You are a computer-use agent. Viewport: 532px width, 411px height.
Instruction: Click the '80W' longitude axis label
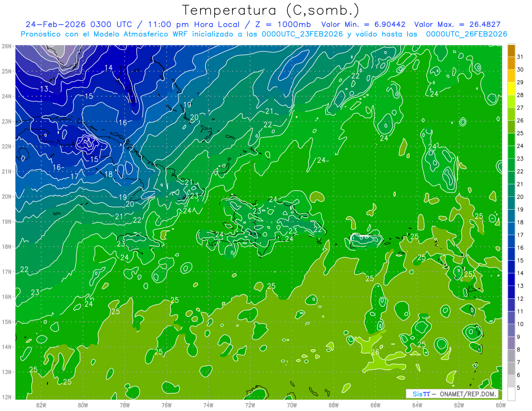(x=82, y=405)
